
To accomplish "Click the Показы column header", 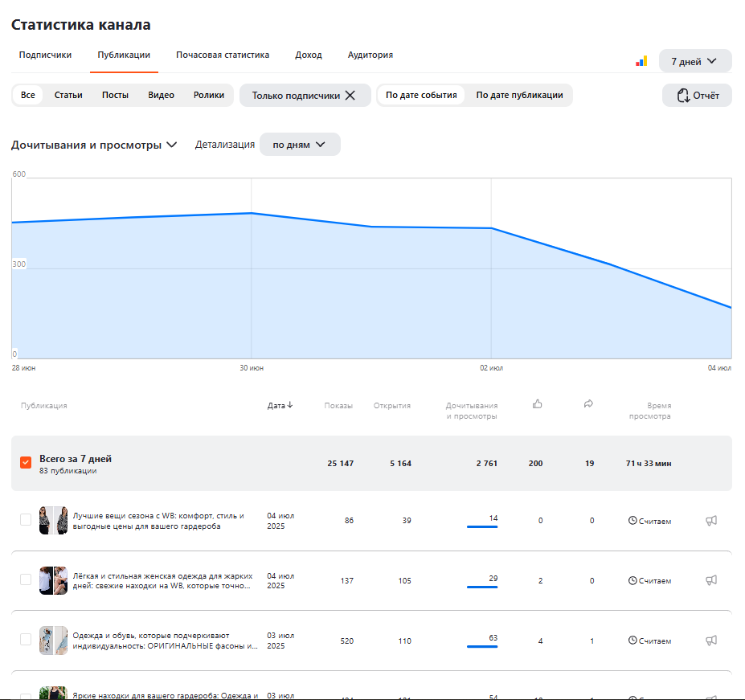I will pos(338,405).
